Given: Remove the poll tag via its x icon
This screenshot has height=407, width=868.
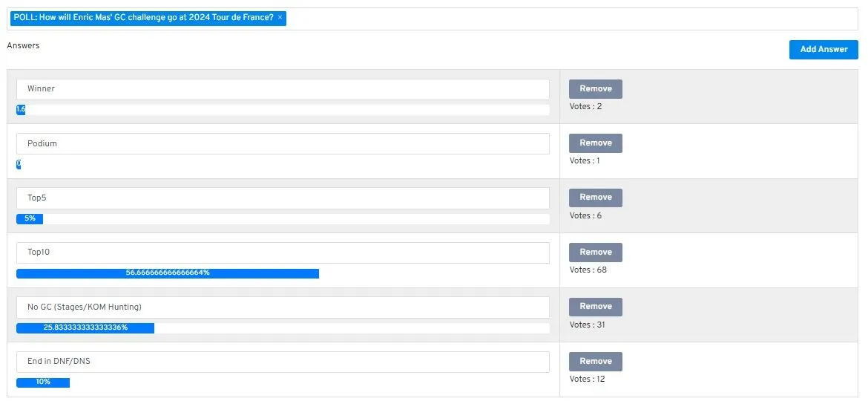Looking at the screenshot, I should [280, 17].
